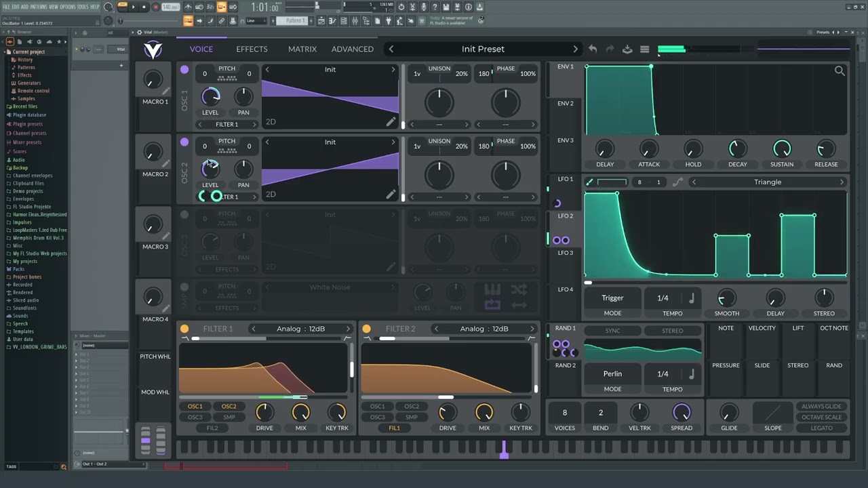Redo the last change in Vital
The image size is (868, 488).
point(610,49)
